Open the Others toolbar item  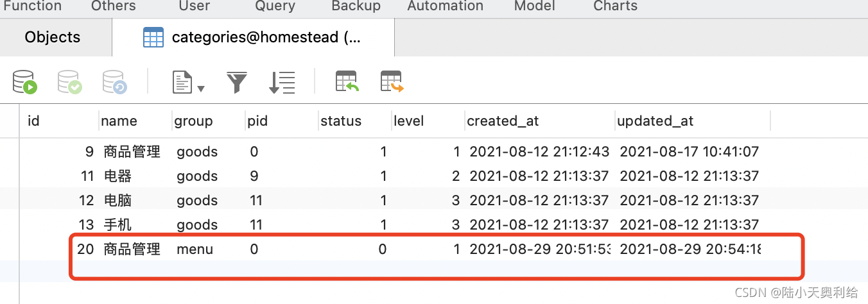(113, 6)
